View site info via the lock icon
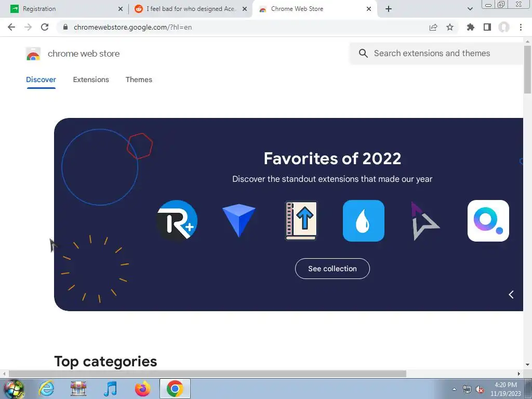The width and height of the screenshot is (532, 399). (x=65, y=27)
